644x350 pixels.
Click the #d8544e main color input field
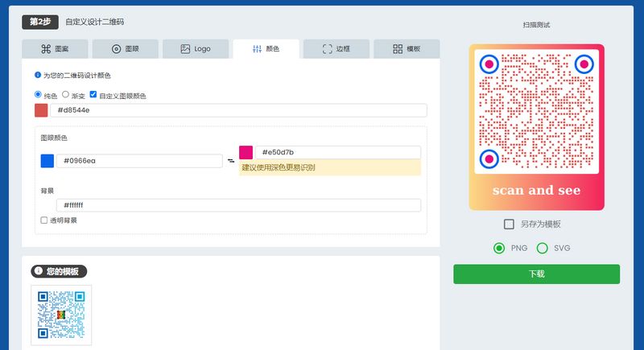pos(238,110)
